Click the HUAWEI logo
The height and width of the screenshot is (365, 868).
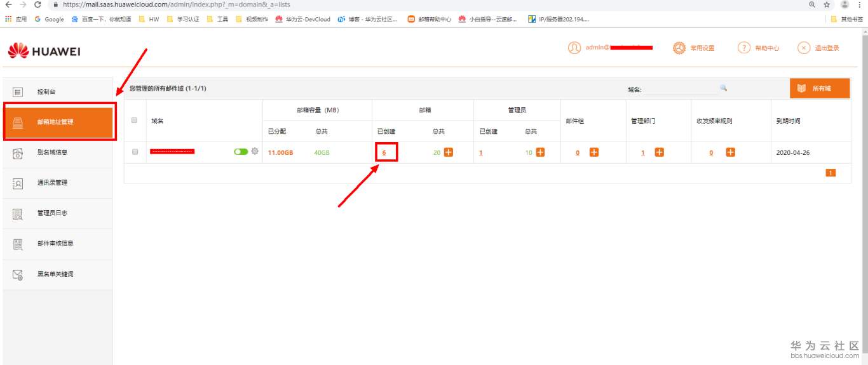point(44,51)
